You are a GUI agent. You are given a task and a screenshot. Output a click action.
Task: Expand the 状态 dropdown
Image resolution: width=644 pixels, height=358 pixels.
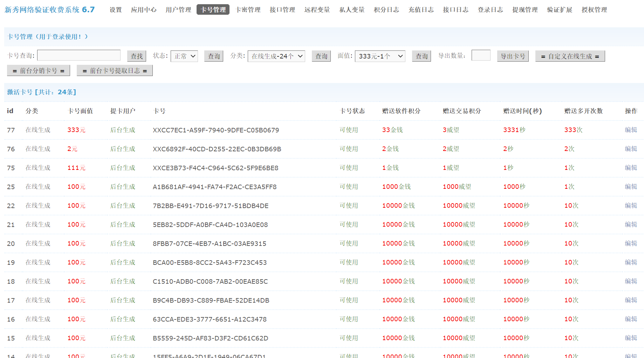click(184, 56)
